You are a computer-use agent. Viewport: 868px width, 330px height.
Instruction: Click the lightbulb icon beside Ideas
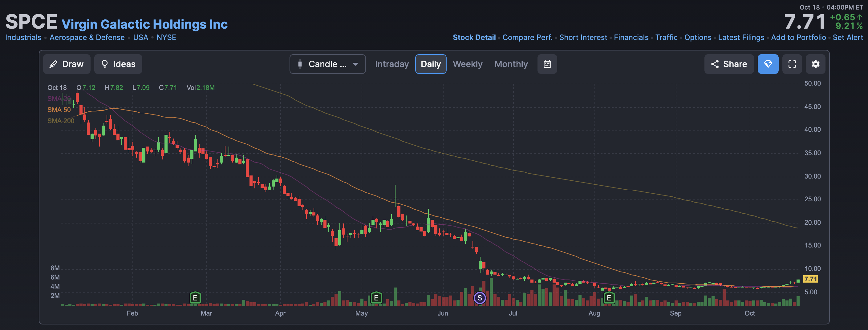(x=104, y=64)
